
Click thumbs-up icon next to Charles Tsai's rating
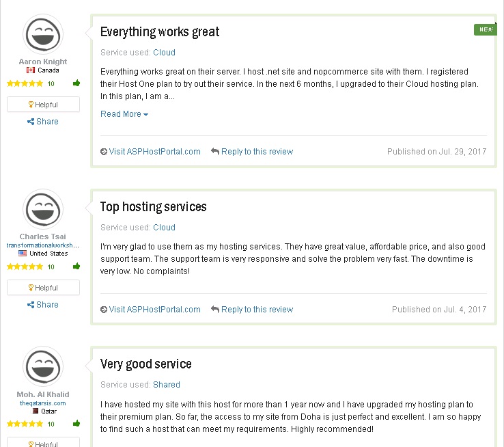coord(76,267)
